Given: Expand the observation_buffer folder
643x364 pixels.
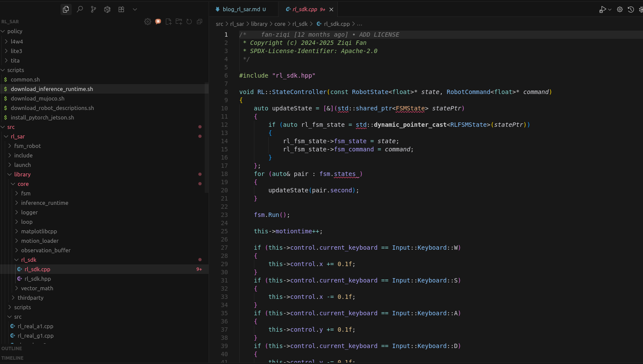Looking at the screenshot, I should click(x=104, y=250).
